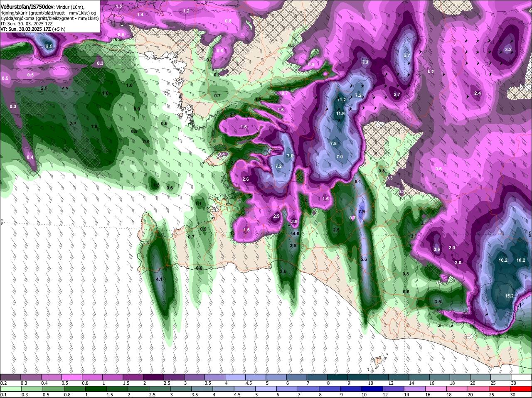Select the 5.7 snowfall value label
The width and height of the screenshot is (532, 398).
tap(407, 55)
